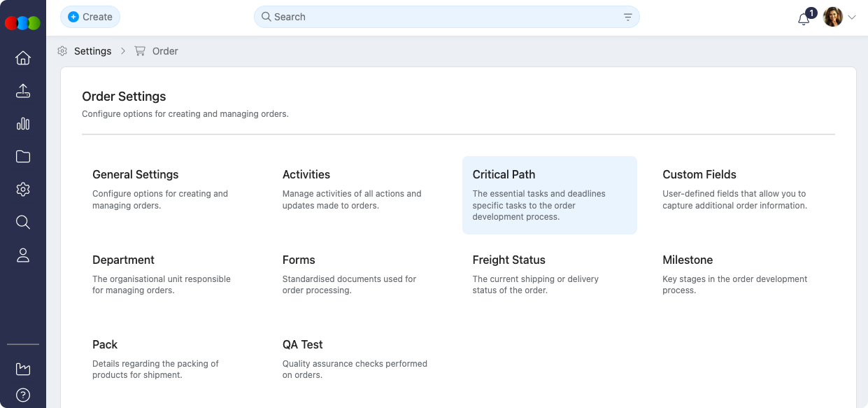Open the QA Test settings card
This screenshot has height=408, width=868.
point(359,359)
